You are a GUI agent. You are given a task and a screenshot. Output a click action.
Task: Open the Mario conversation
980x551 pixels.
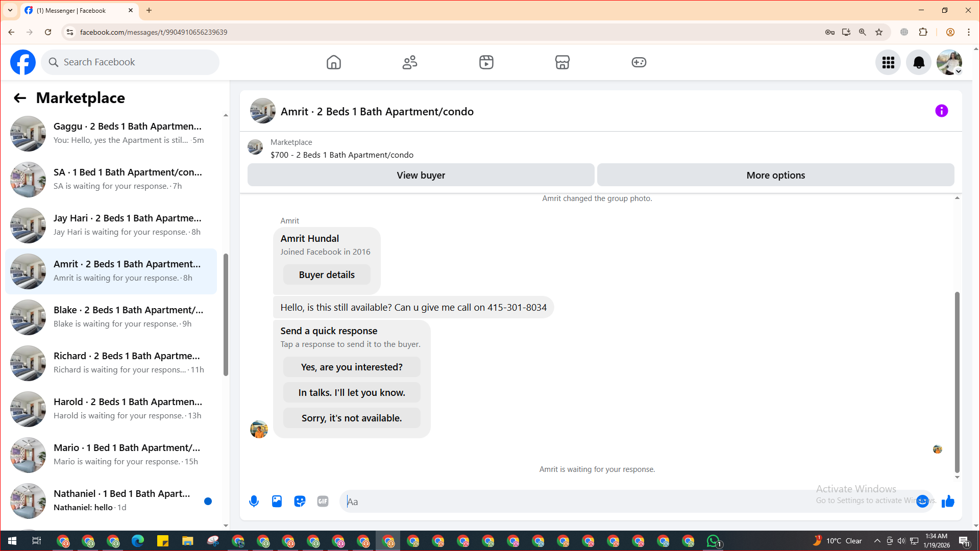pyautogui.click(x=111, y=455)
